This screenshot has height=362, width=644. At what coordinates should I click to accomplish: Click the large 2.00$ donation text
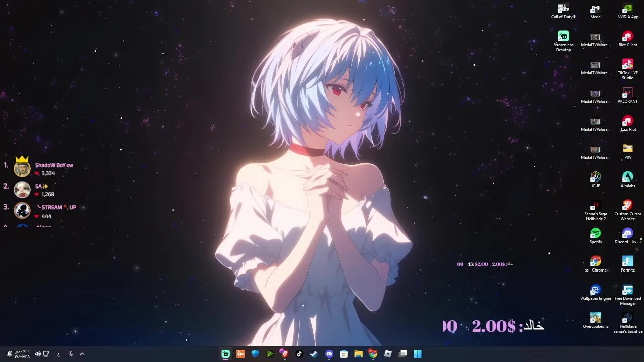click(494, 326)
